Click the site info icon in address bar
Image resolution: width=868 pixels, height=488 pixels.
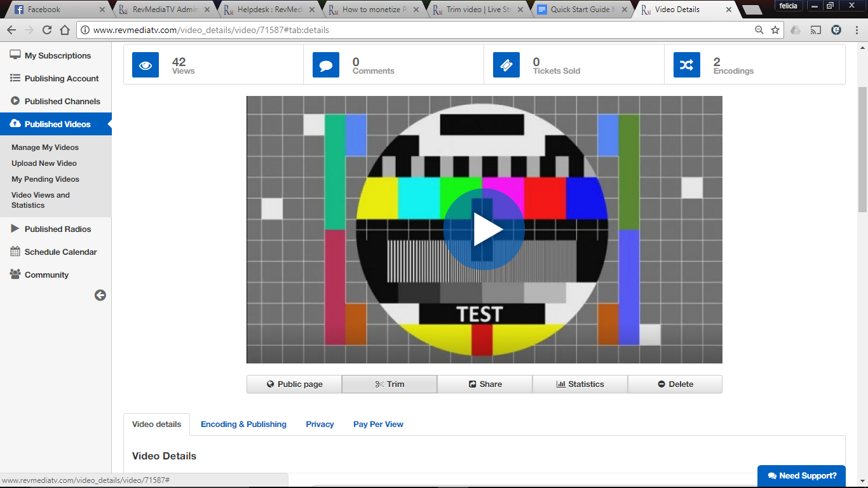85,30
